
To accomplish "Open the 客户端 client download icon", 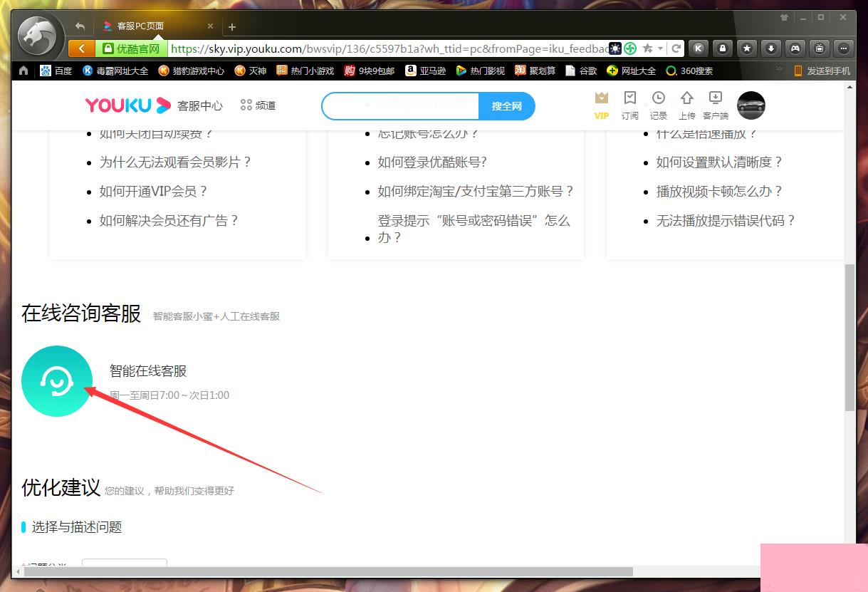I will tap(716, 105).
